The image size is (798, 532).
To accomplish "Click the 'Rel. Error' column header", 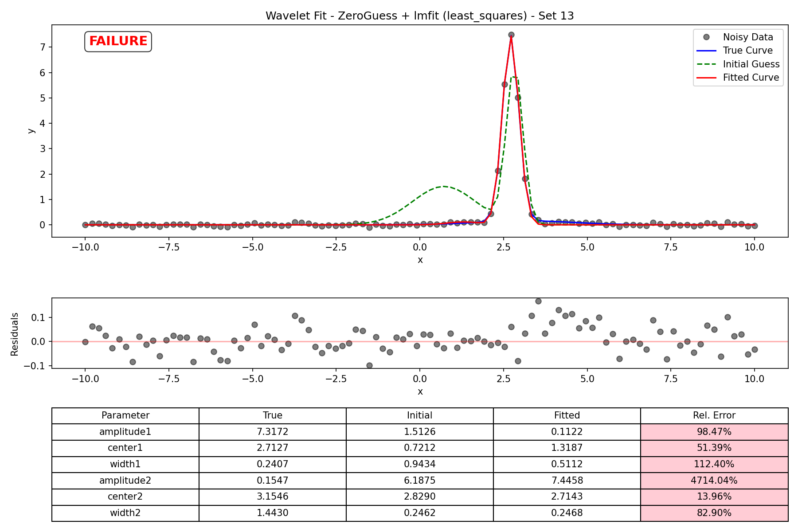I will [714, 415].
